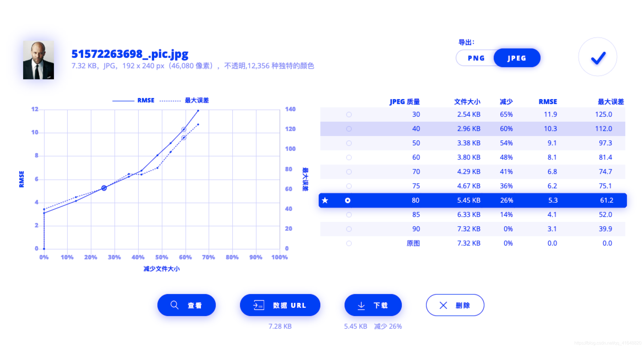Image resolution: width=644 pixels, height=348 pixels.
Task: Select radio button for quality 85
Action: (x=349, y=215)
